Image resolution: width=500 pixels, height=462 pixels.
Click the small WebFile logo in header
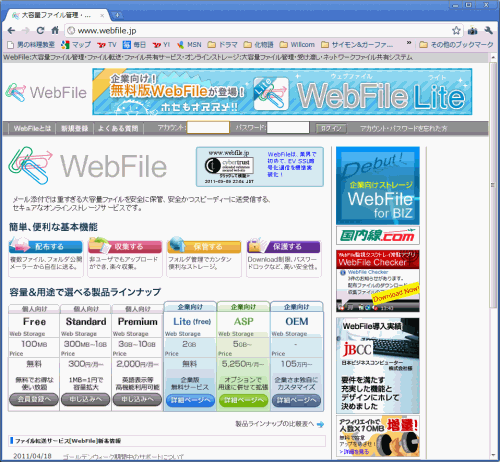[46, 92]
